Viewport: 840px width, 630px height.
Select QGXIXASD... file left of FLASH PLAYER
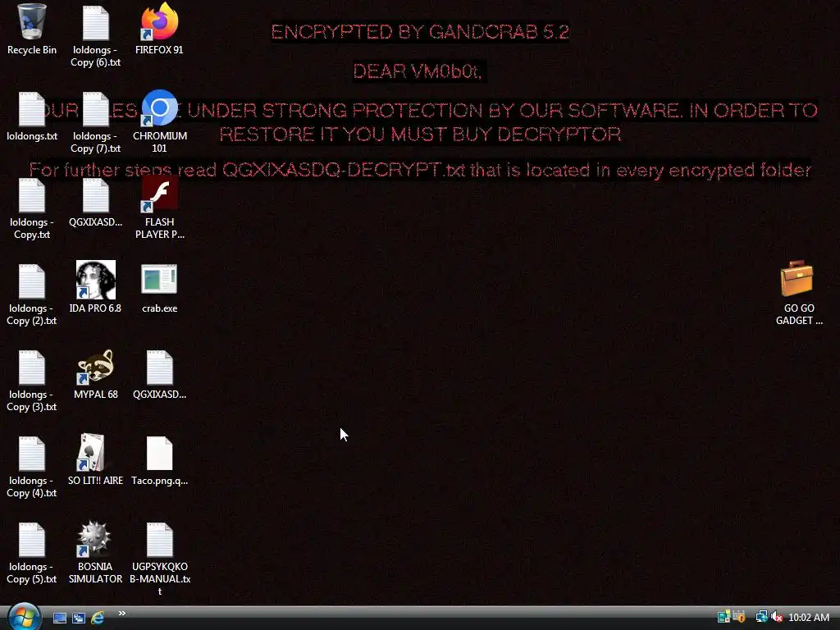click(x=95, y=203)
